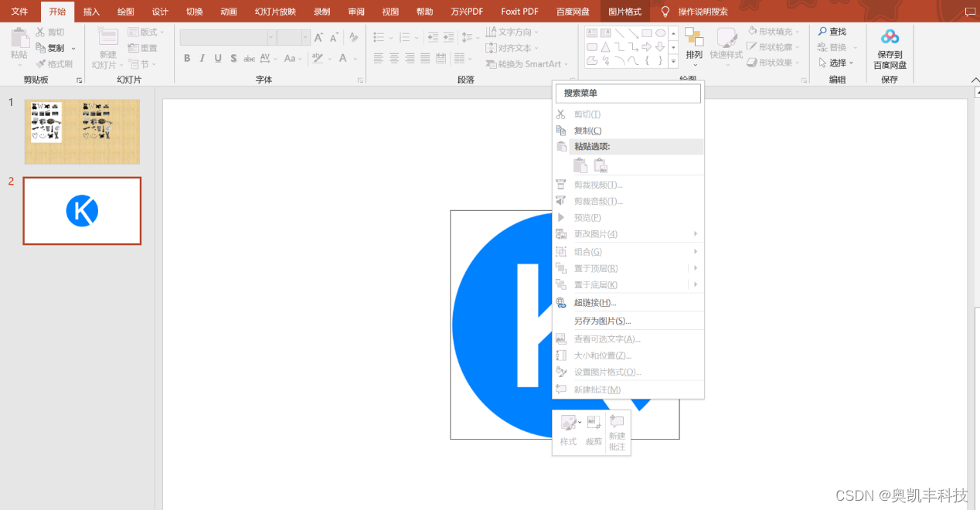The width and height of the screenshot is (980, 510).
Task: Click the Format Painter brush button
Action: (54, 63)
